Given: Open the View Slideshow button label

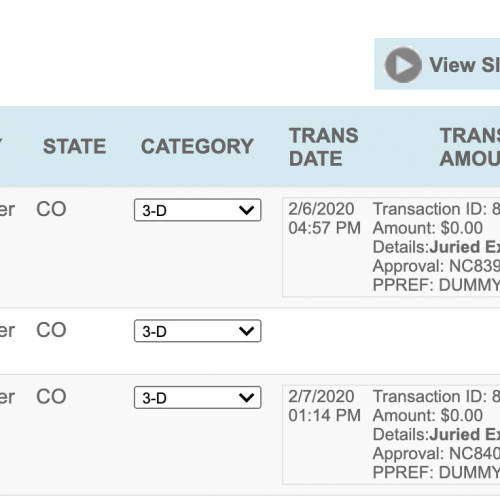Looking at the screenshot, I should (x=465, y=65).
